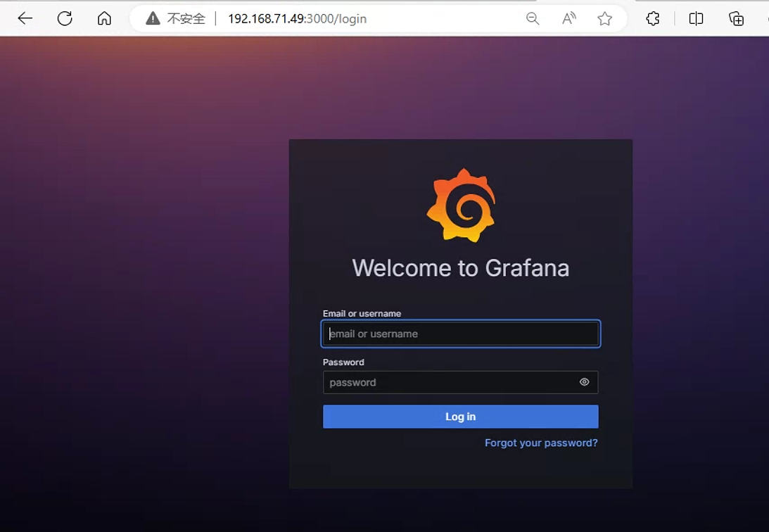Click the not secure warning icon
Viewport: 769px width, 532px height.
[x=153, y=18]
